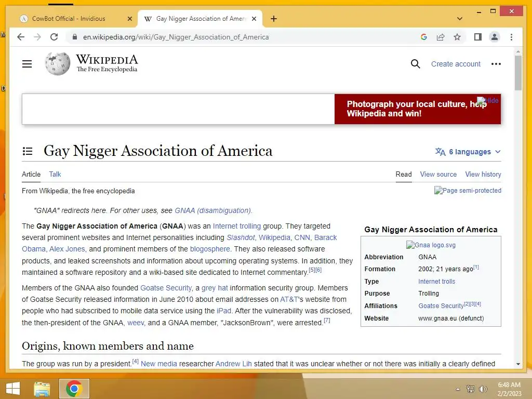This screenshot has height=399, width=532.
Task: View site information via lock icon
Action: click(x=75, y=37)
